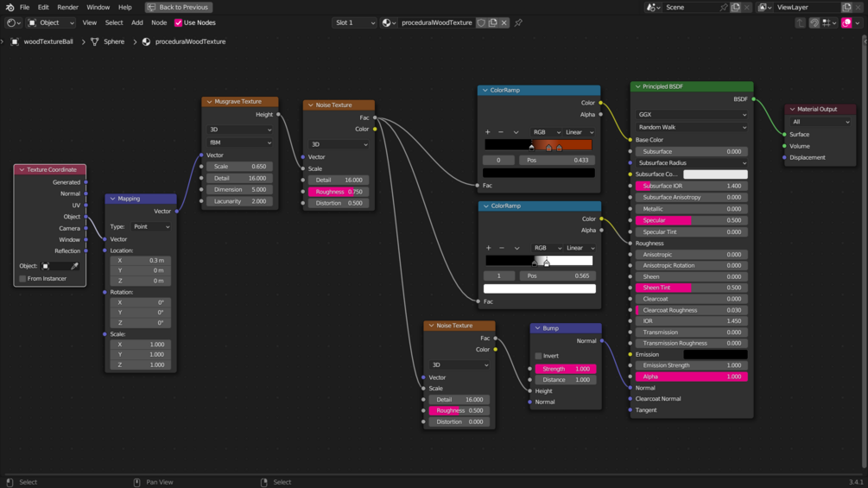
Task: Click the pin icon in the Scene field
Action: pos(724,7)
